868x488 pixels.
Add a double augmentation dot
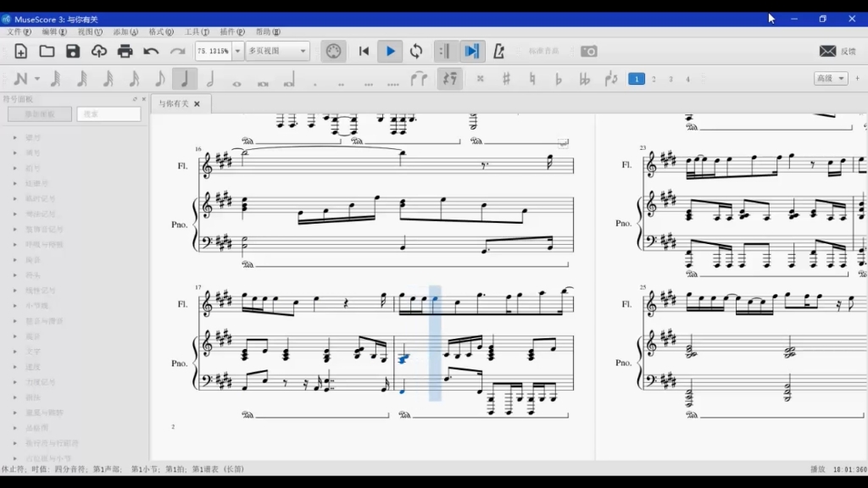click(x=341, y=84)
